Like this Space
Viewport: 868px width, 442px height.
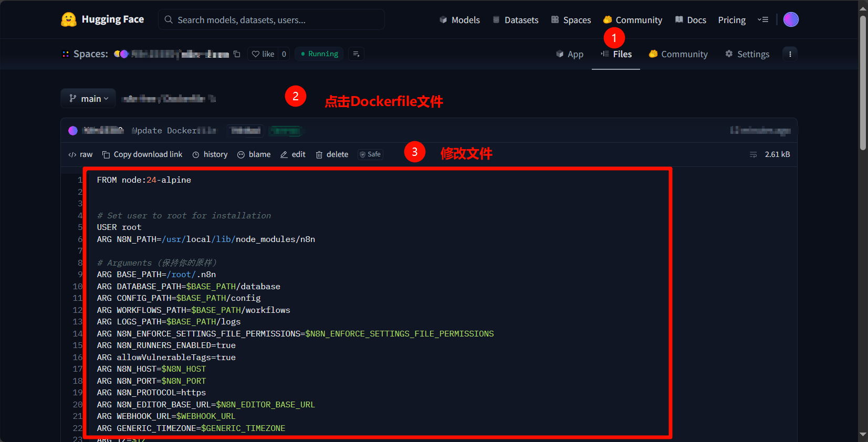pos(263,54)
